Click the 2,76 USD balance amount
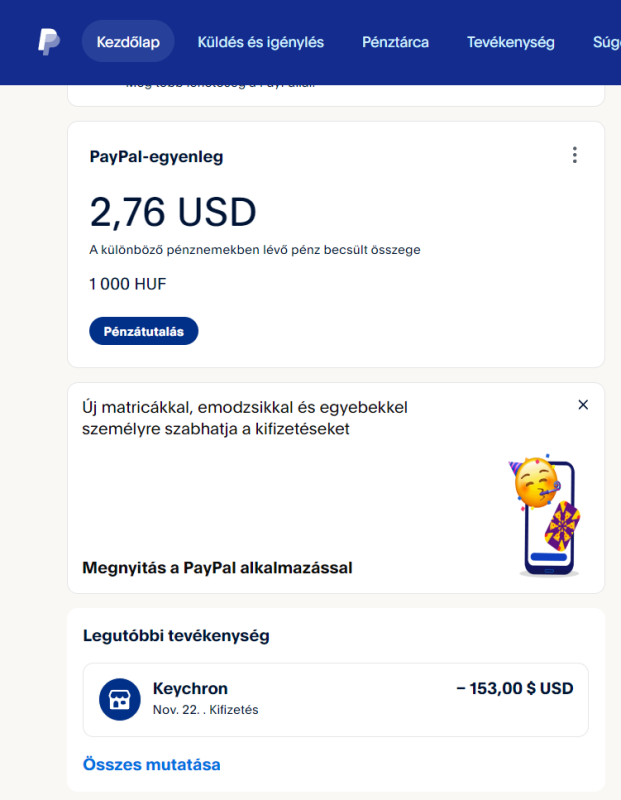 (x=173, y=212)
